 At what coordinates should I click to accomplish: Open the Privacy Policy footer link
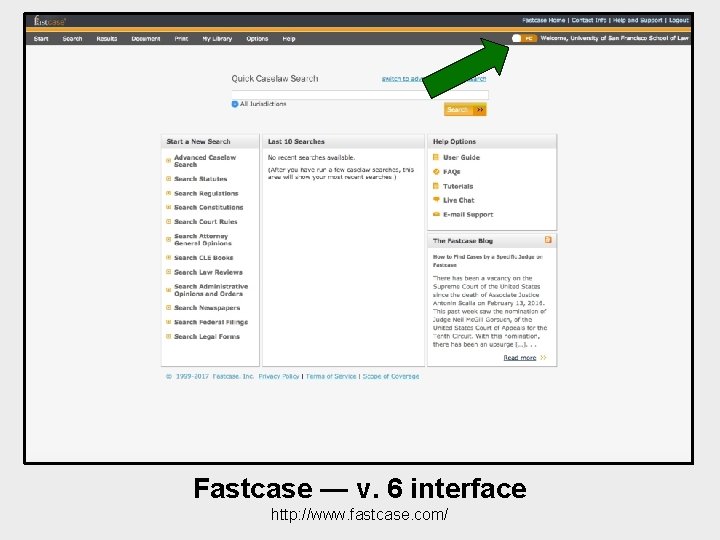pos(279,376)
